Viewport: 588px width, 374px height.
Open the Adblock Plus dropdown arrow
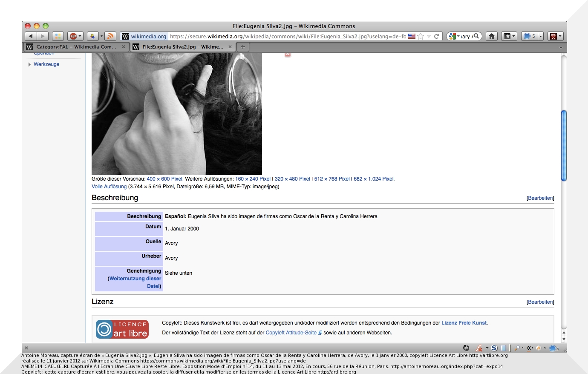click(x=80, y=36)
